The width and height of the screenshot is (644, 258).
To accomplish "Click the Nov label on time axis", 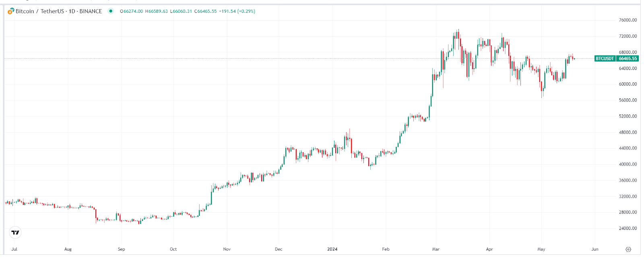I will (x=227, y=249).
